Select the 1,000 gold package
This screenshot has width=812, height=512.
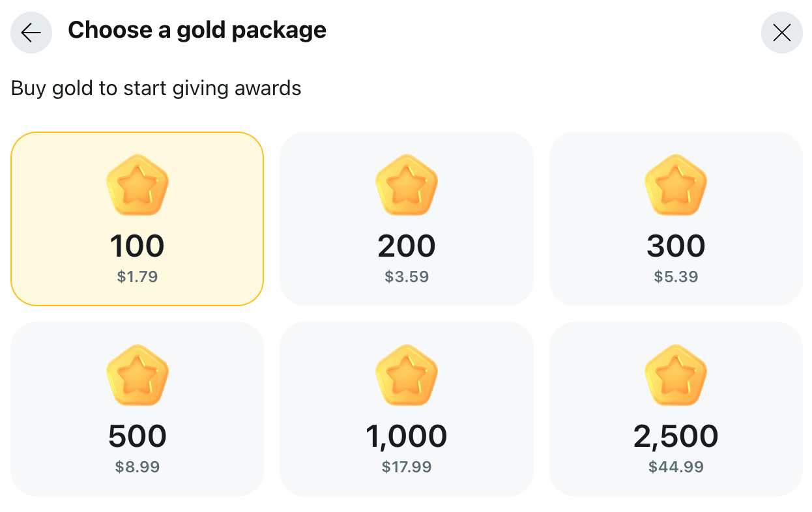tap(407, 409)
